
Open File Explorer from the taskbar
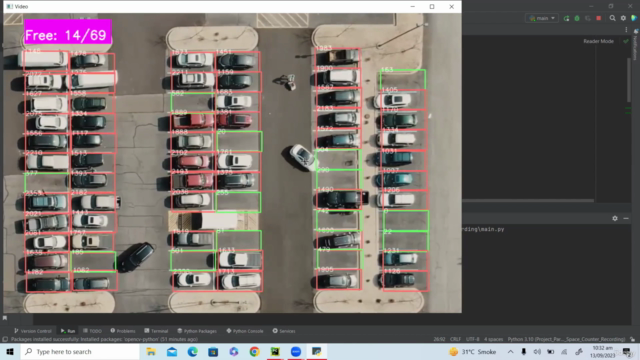pos(151,351)
